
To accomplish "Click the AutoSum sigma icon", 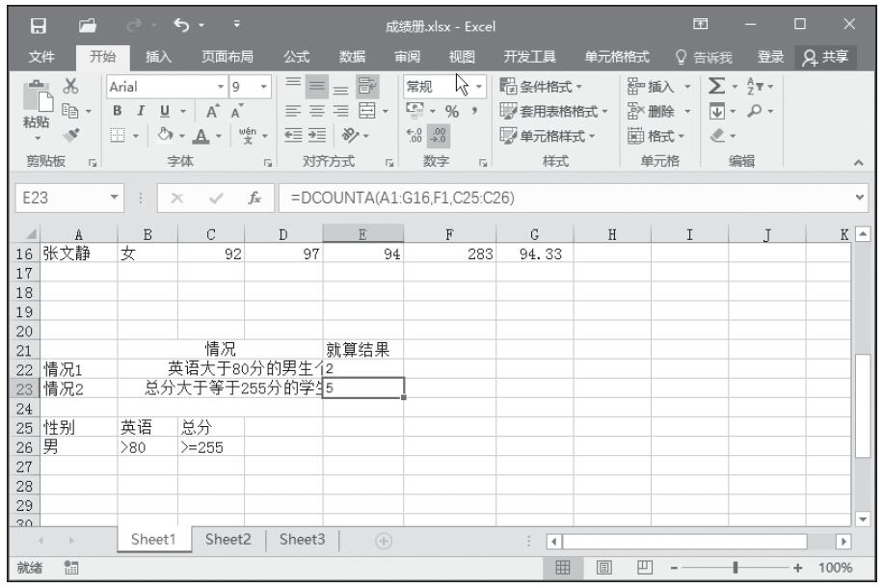I will coord(716,84).
